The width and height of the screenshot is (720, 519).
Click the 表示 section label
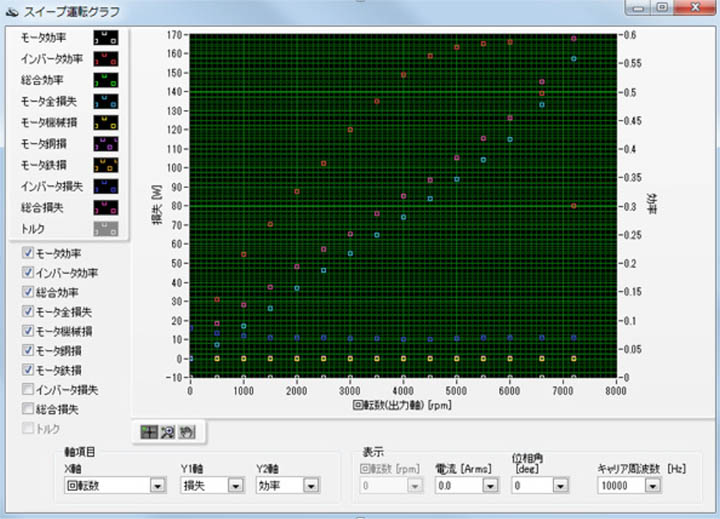coord(373,452)
